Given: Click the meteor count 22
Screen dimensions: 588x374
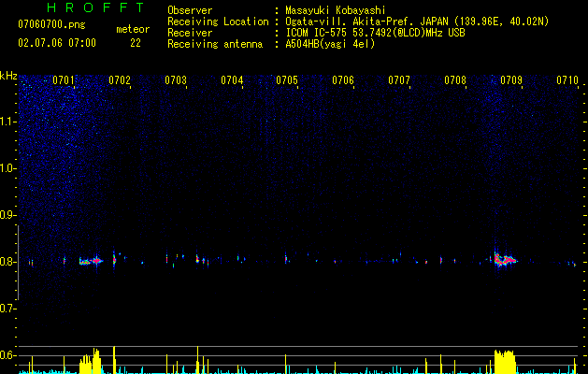Looking at the screenshot, I should (x=136, y=43).
